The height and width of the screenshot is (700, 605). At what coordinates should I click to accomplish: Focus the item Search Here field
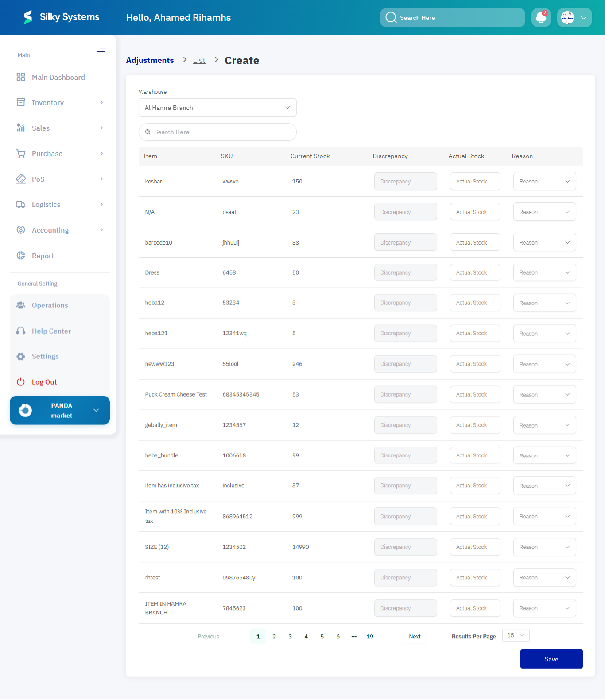click(217, 132)
